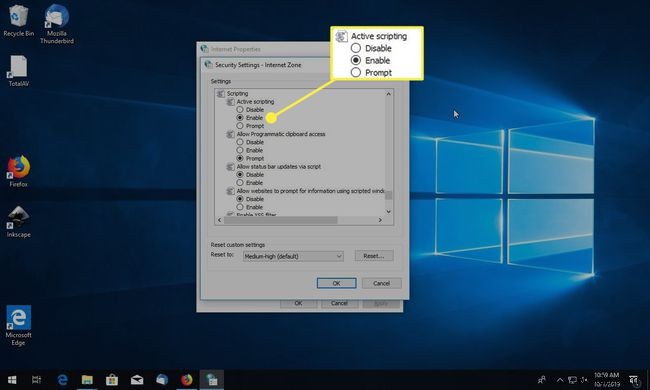Select Disable under Active scripting
The height and width of the screenshot is (390, 650).
point(250,109)
